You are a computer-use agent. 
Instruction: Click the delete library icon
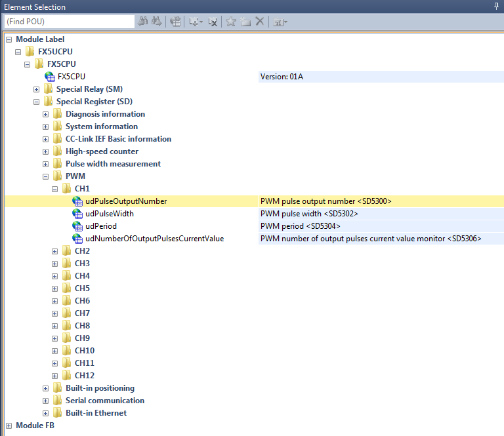coord(213,22)
